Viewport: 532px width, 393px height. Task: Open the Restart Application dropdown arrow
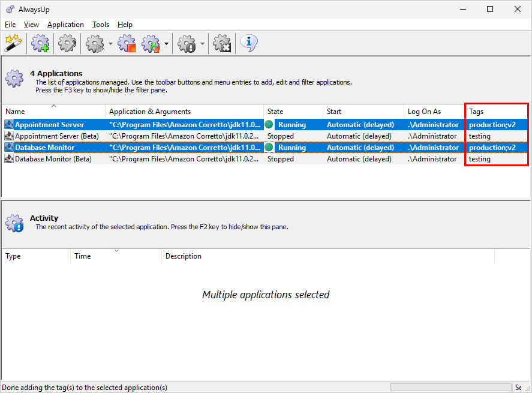[x=166, y=43]
